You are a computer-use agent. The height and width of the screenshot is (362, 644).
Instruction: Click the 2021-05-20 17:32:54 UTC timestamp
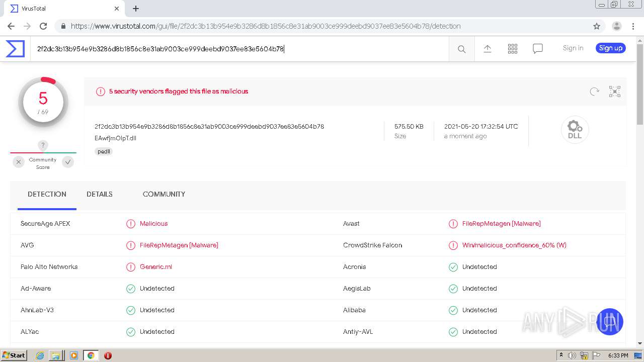pyautogui.click(x=481, y=127)
